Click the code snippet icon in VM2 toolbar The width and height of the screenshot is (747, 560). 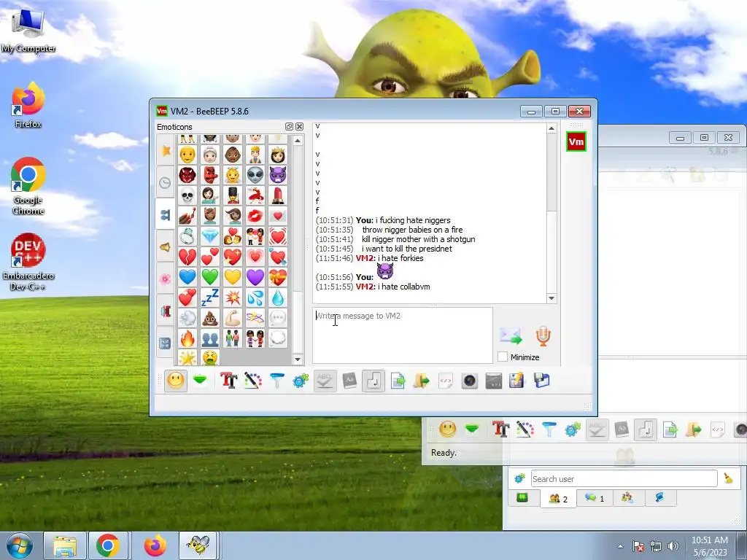[446, 381]
